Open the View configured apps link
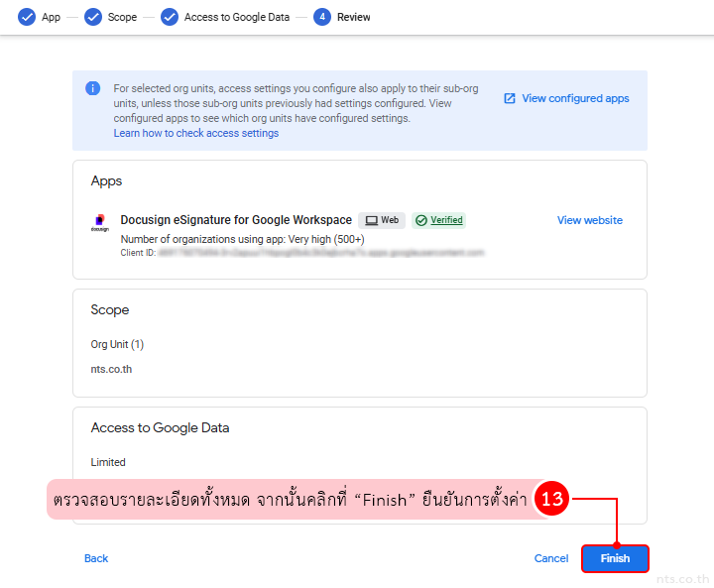The height and width of the screenshot is (588, 714). pos(575,98)
